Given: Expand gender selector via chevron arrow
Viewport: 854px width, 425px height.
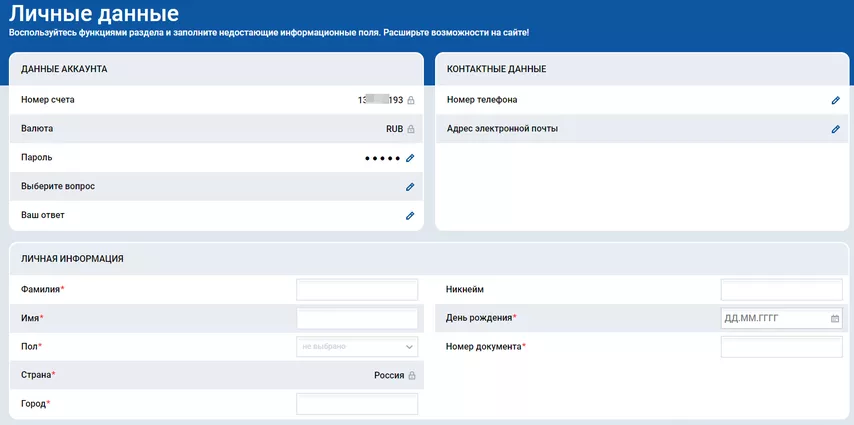Looking at the screenshot, I should click(x=409, y=347).
